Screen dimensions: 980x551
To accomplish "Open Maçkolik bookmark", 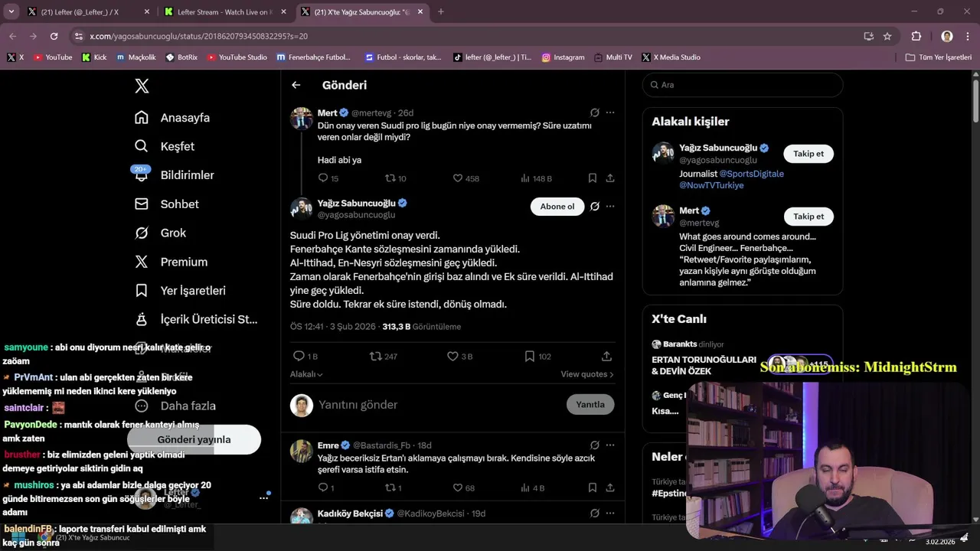I will [x=136, y=57].
